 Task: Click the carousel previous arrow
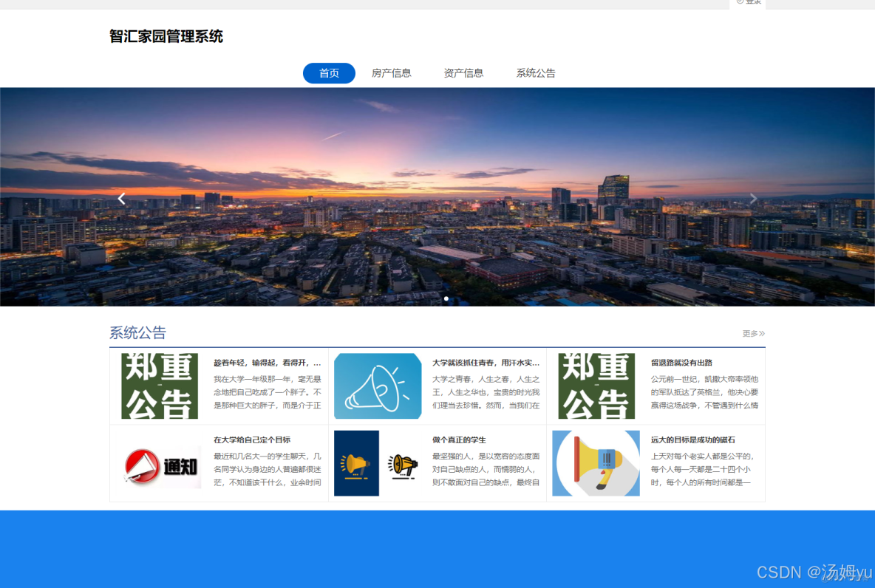(x=121, y=198)
